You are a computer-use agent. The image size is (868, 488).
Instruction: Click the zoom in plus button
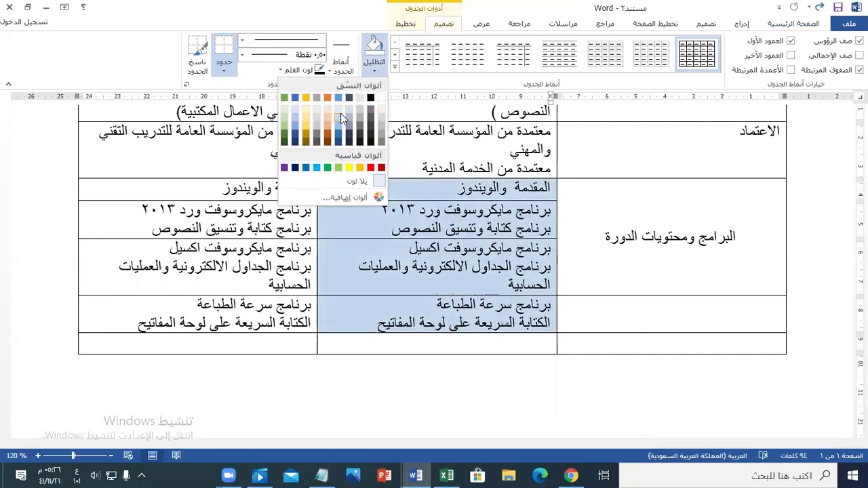click(38, 455)
